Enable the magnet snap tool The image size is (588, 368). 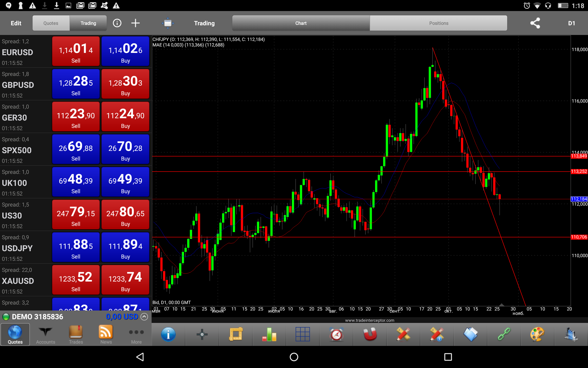(x=370, y=334)
